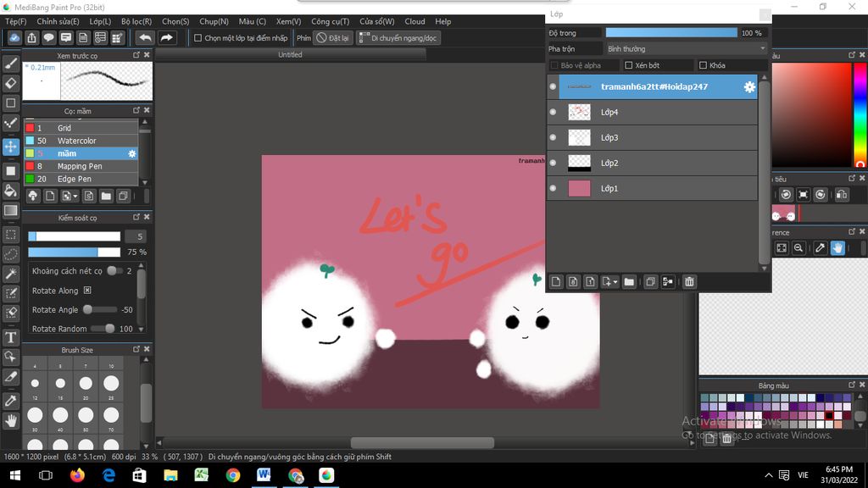Click the 'Di chuyển ngang/dọc' button
868x488 pixels.
(x=398, y=38)
